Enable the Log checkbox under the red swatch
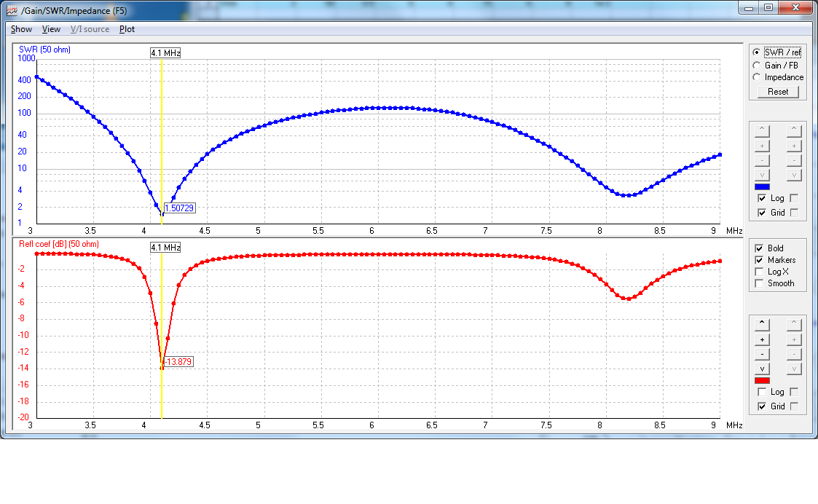Screen dimensions: 818x504 click(x=762, y=392)
